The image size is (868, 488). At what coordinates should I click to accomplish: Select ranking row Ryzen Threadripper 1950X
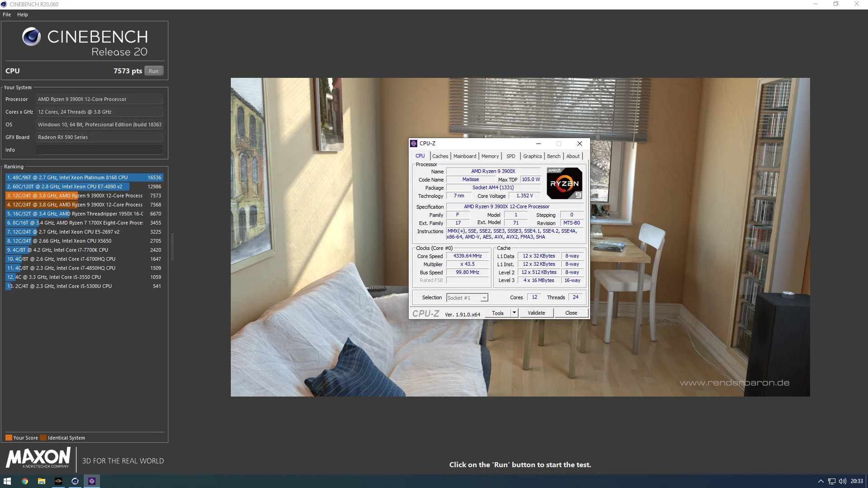(x=84, y=214)
